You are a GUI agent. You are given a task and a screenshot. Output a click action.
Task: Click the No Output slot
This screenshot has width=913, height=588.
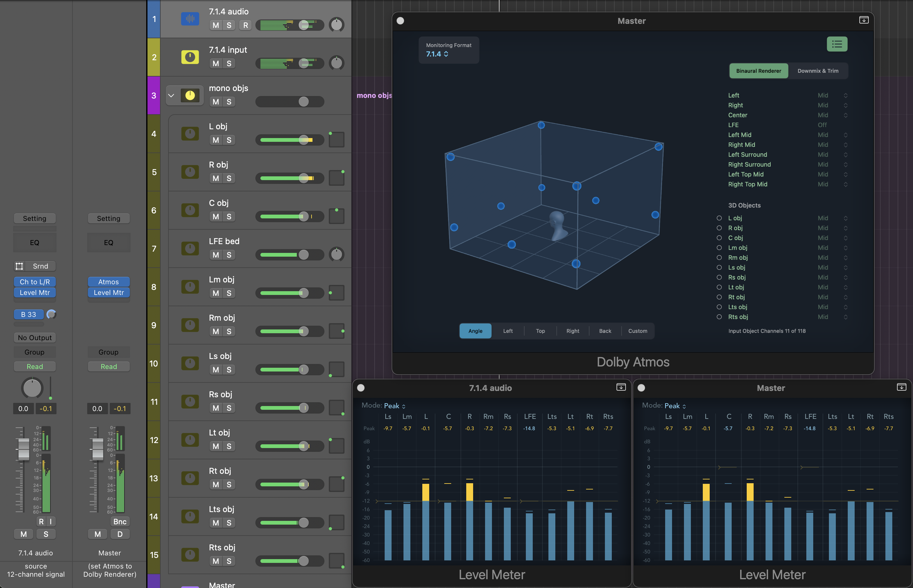point(35,338)
